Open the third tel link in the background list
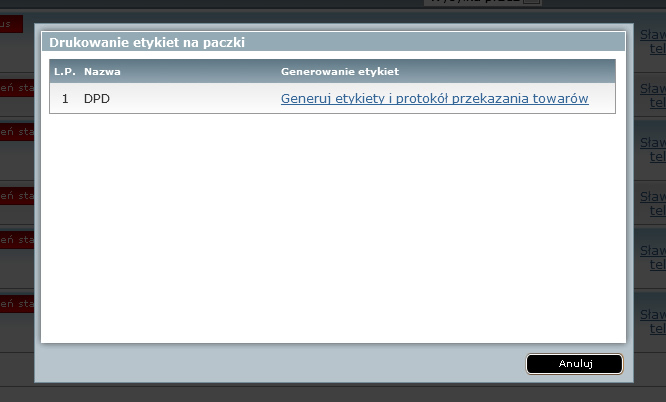666x402 pixels. [658, 156]
